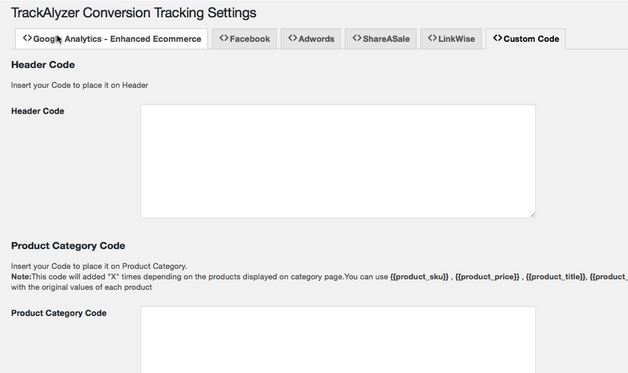The width and height of the screenshot is (628, 373).
Task: Switch to the Facebook tab
Action: [x=244, y=39]
